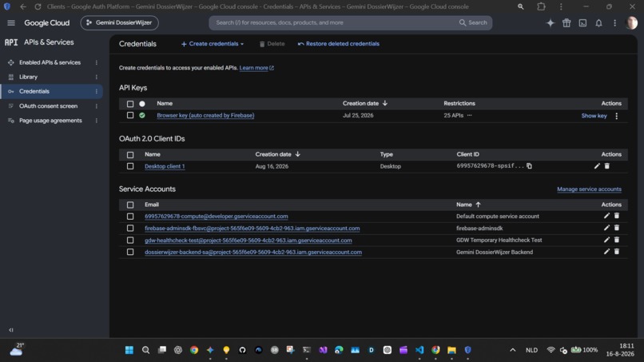
Task: Open the free trial gift icon
Action: click(566, 23)
